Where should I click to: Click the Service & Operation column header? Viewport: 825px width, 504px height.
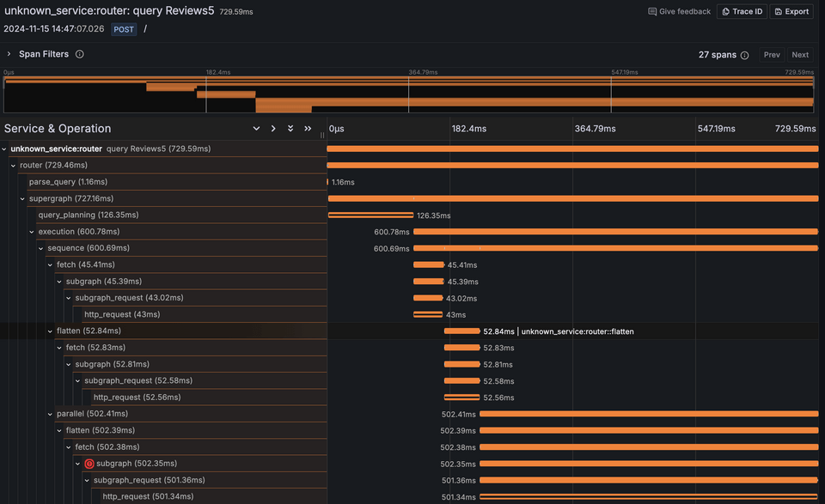pyautogui.click(x=58, y=129)
